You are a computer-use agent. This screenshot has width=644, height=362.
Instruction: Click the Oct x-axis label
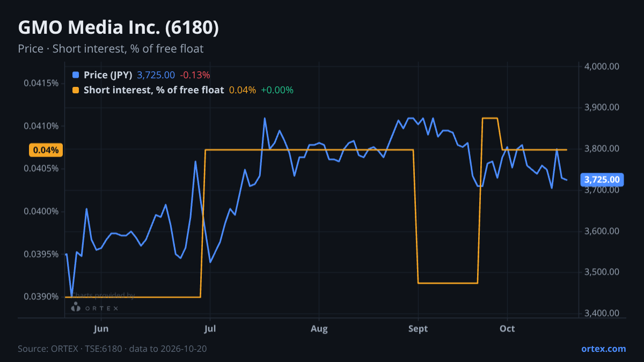tap(507, 329)
